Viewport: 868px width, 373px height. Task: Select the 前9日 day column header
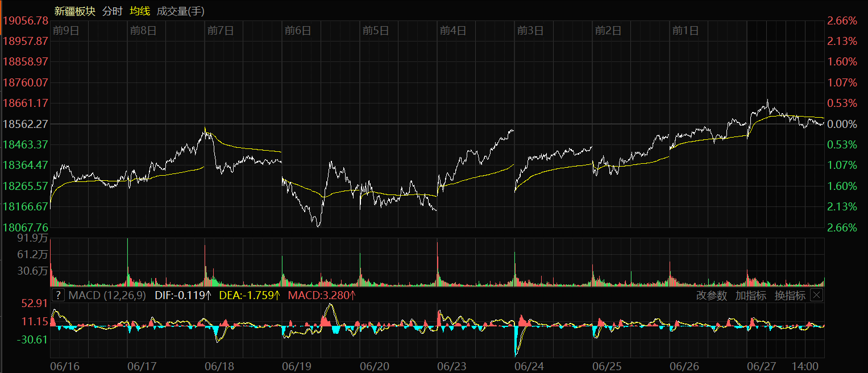[x=65, y=31]
